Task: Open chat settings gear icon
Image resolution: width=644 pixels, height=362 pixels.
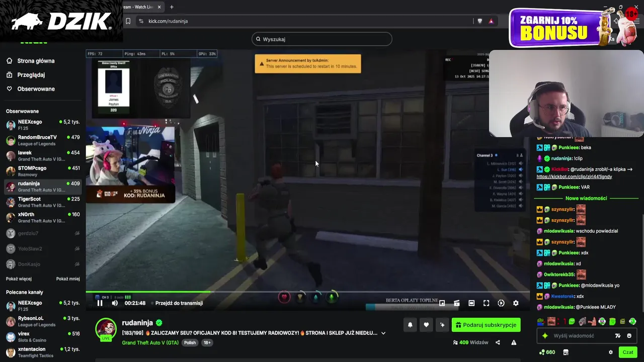Action: [611, 352]
